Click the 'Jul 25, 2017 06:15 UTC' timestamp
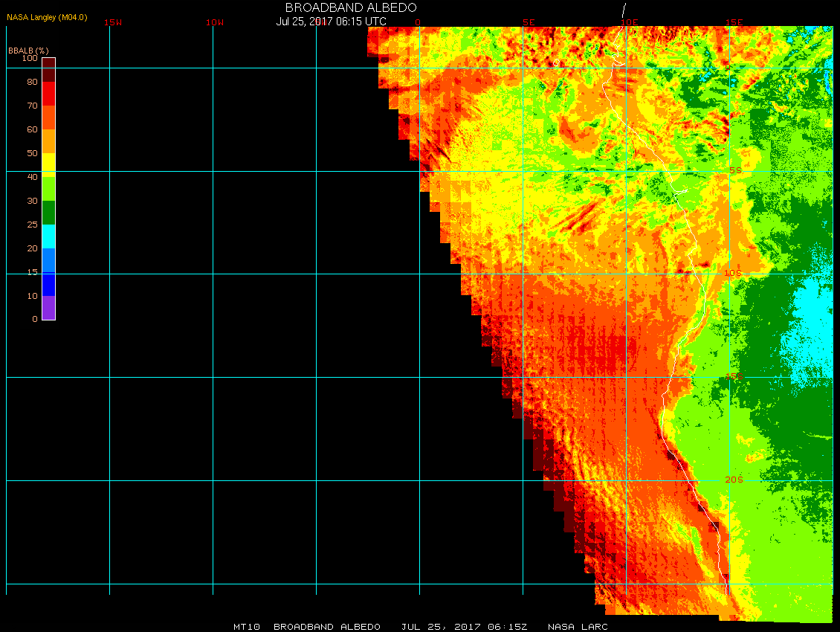The height and width of the screenshot is (632, 840). pyautogui.click(x=331, y=22)
